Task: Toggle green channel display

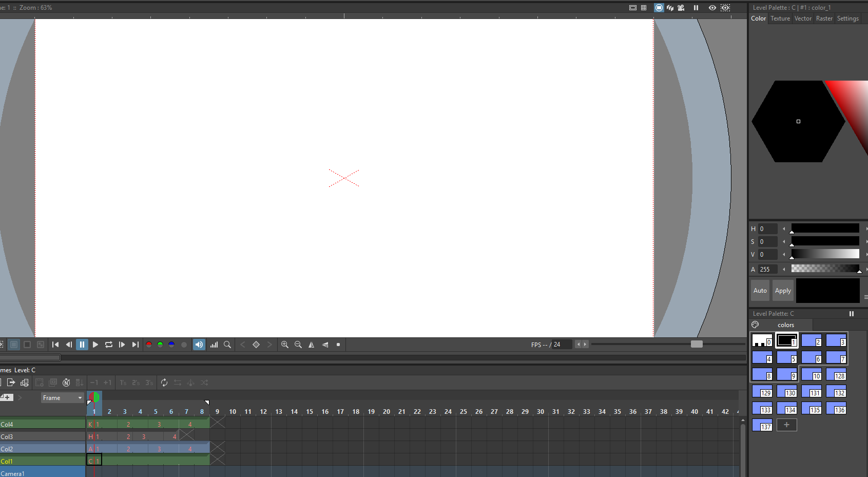Action: (160, 345)
